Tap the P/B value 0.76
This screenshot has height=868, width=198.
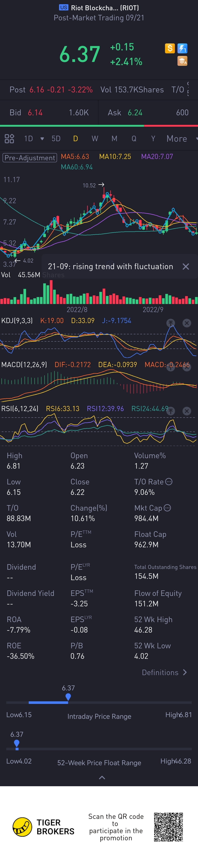[77, 656]
